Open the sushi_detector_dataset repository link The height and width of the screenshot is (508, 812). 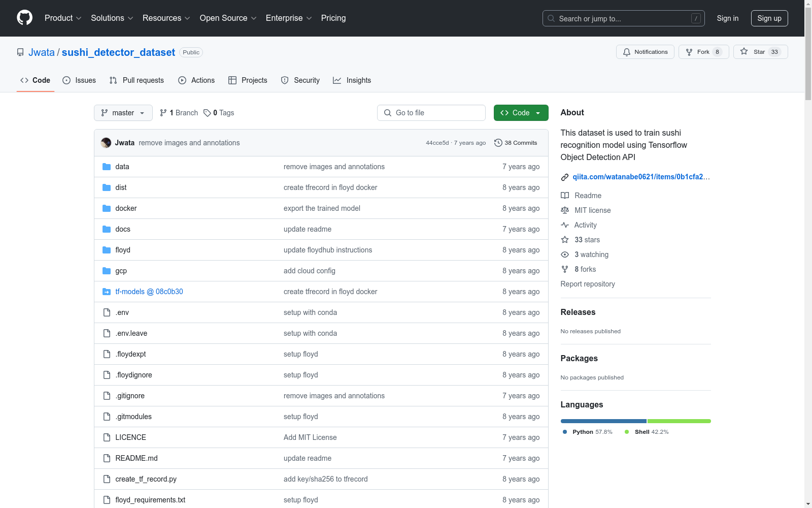pyautogui.click(x=118, y=52)
